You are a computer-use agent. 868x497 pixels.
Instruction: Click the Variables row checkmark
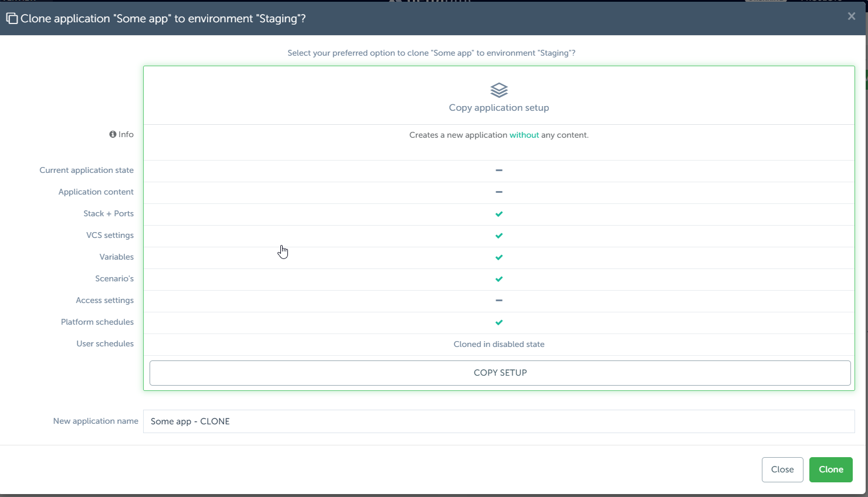coord(499,257)
